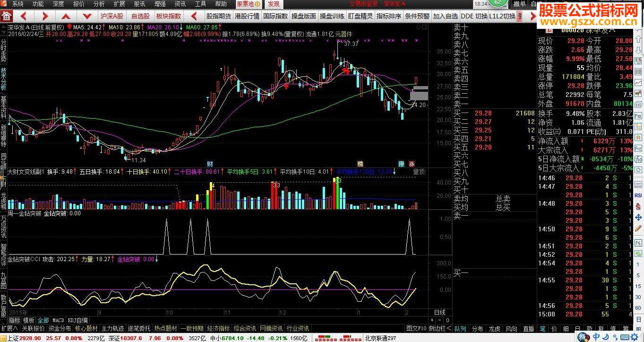Open 报价 menu
Viewport: 644px width, 342px height.
pos(79,4)
